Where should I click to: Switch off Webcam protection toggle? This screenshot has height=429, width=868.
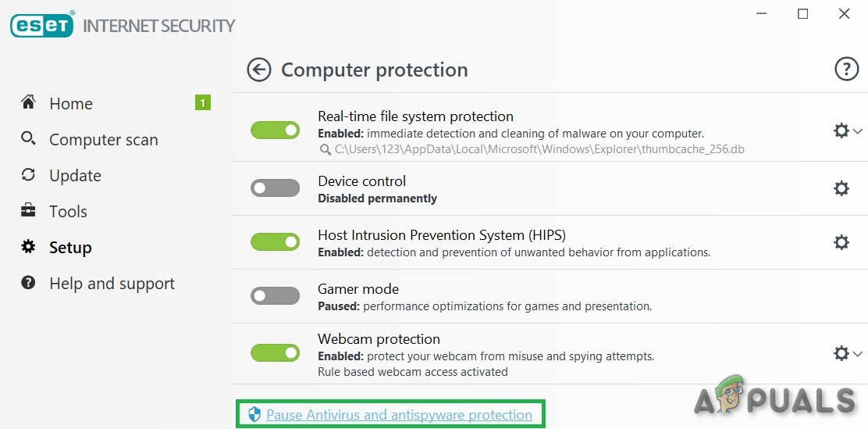(x=275, y=353)
